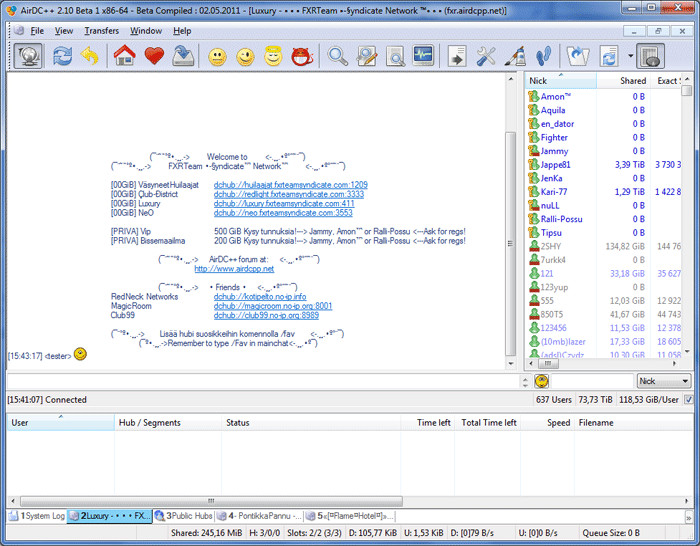Open ADL Search pencil magnifier icon

[367, 56]
